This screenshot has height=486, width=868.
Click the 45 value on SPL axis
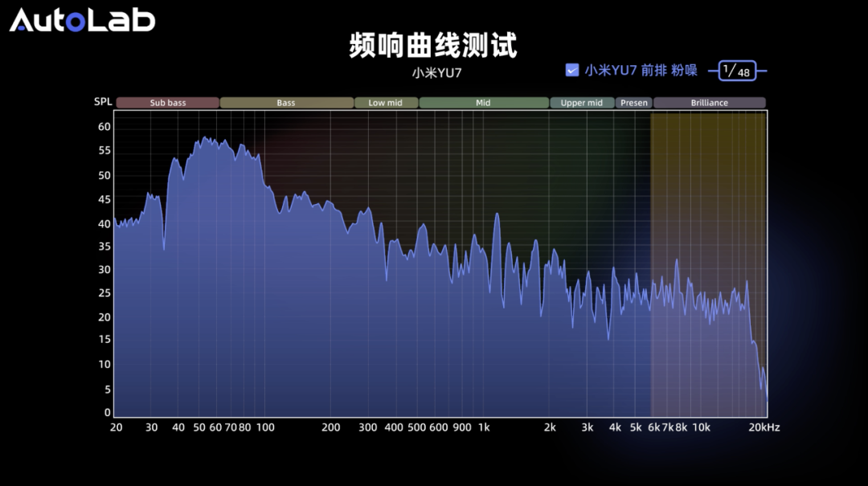coord(104,199)
